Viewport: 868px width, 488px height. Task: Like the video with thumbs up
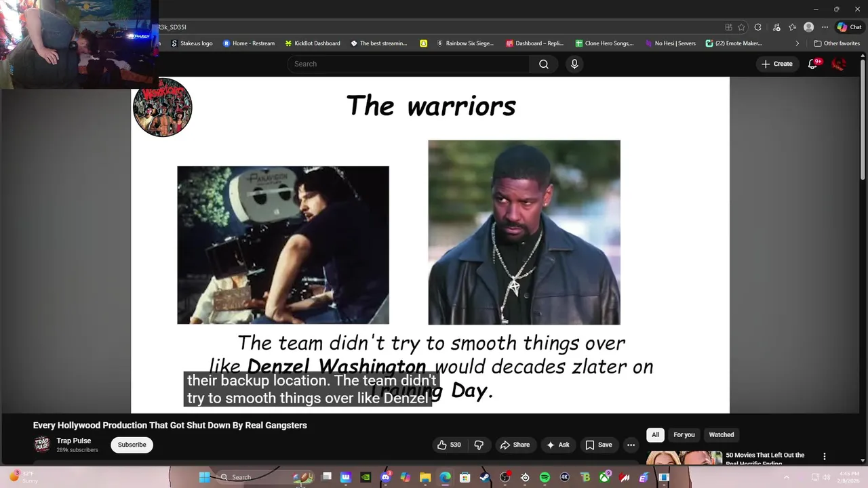coord(449,445)
